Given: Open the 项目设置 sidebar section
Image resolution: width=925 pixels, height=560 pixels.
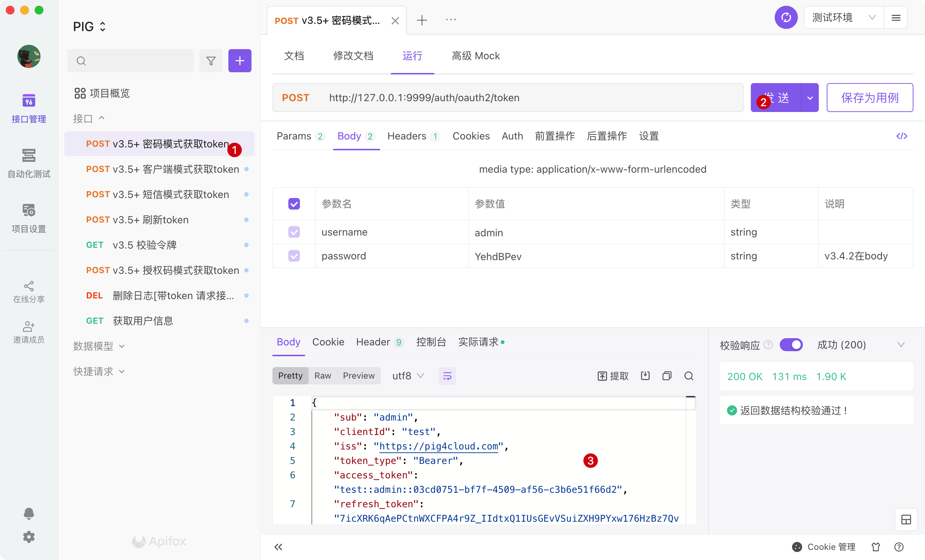Looking at the screenshot, I should [x=29, y=218].
